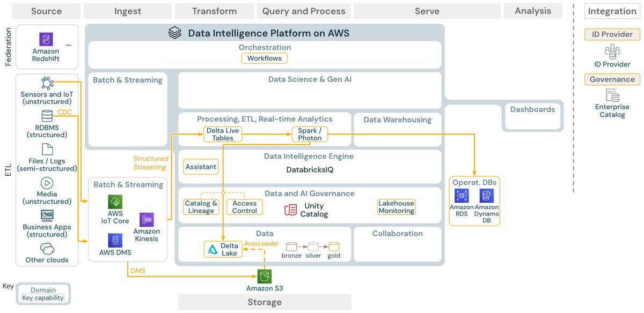The image size is (644, 313).
Task: Click the Lakehouse Monitoring box
Action: (x=397, y=207)
